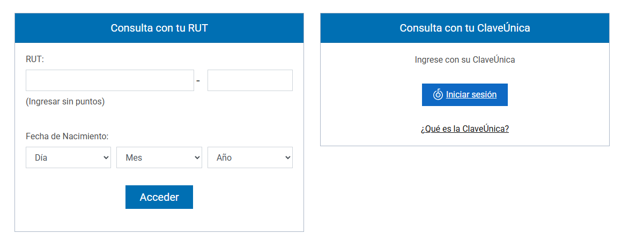Click the 'Consulta con tu ClaveÚnica' header
644x241 pixels.
pos(465,28)
